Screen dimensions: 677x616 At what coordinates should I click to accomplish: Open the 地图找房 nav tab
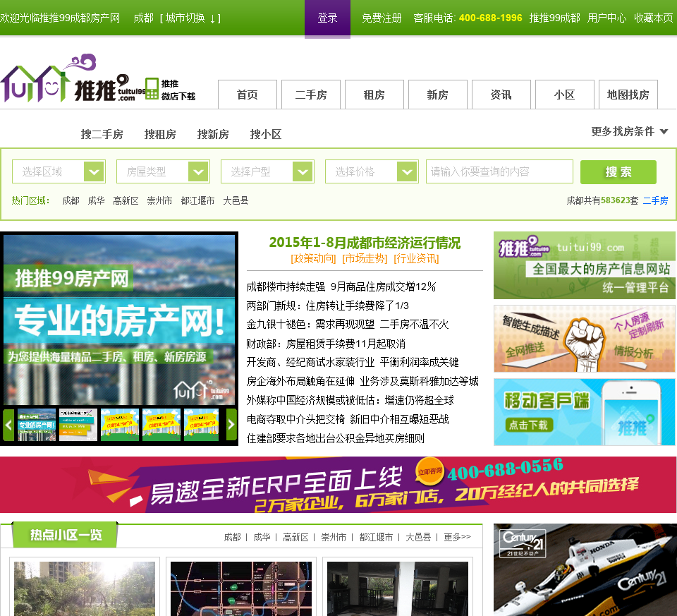628,95
